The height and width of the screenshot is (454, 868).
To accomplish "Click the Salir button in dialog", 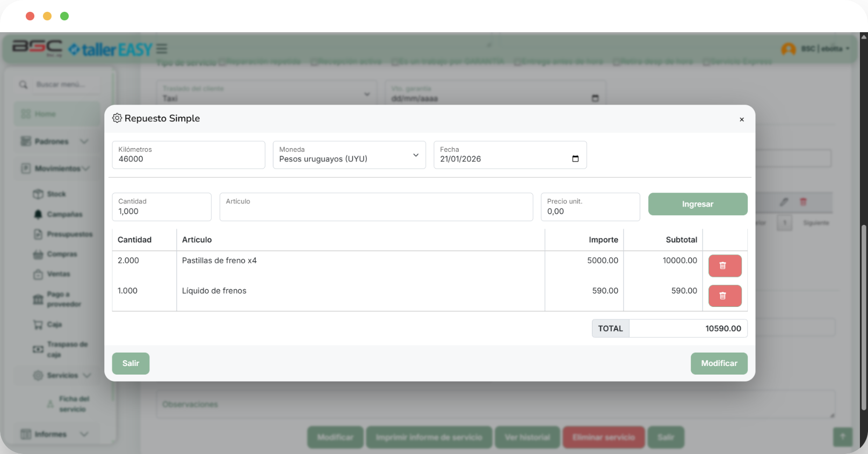I will [x=131, y=363].
